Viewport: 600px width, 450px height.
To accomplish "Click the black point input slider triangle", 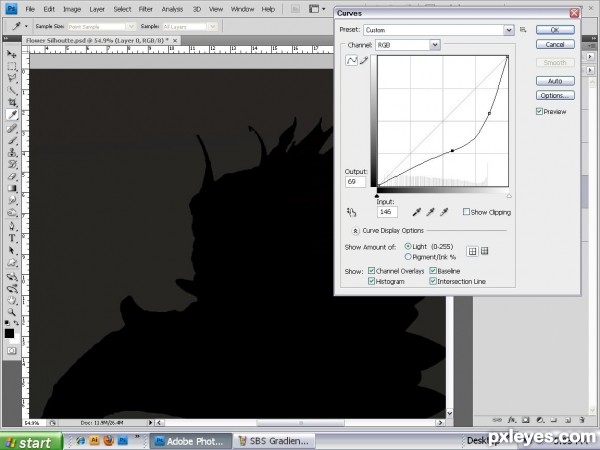I will click(377, 196).
